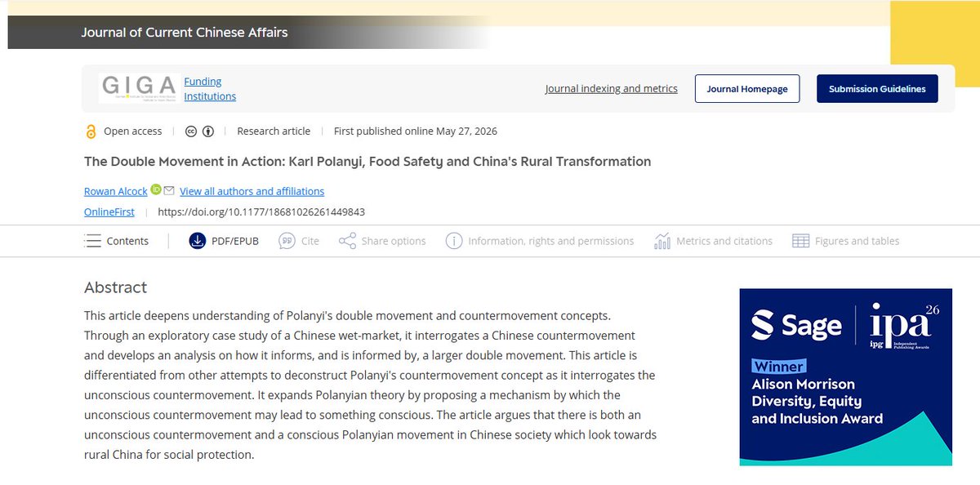Click the Submission Guidelines button
The height and width of the screenshot is (485, 980).
[x=877, y=89]
